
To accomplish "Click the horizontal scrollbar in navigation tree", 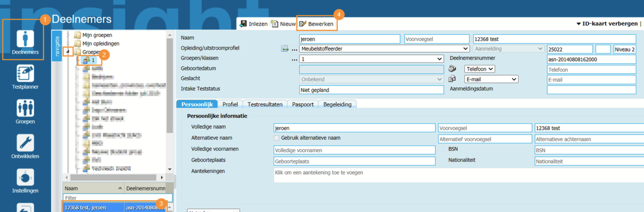I will pos(113,177).
